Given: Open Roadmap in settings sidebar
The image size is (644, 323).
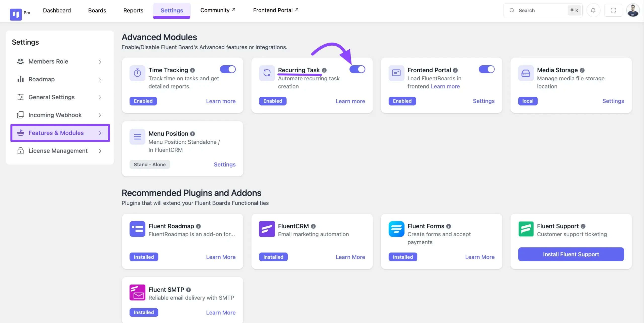Looking at the screenshot, I should coord(60,79).
